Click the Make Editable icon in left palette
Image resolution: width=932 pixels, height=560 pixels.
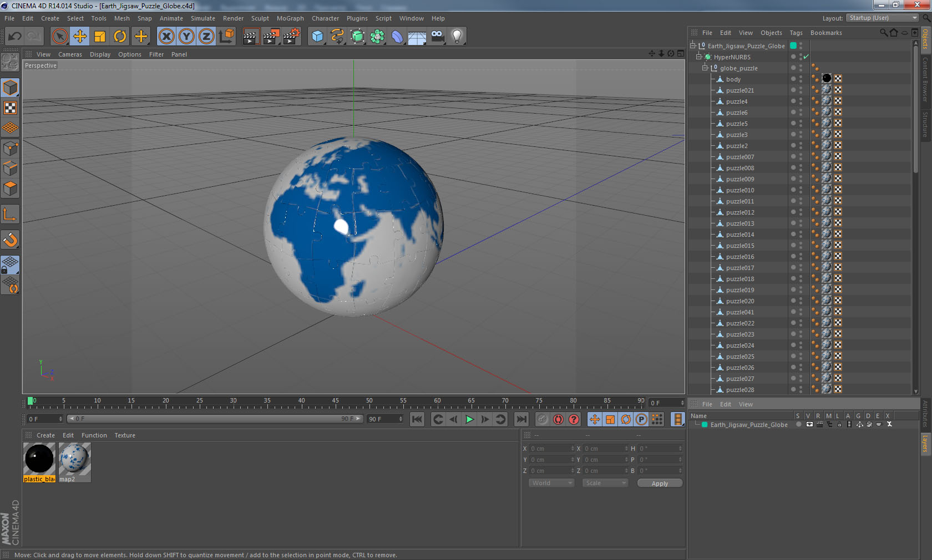click(x=10, y=62)
